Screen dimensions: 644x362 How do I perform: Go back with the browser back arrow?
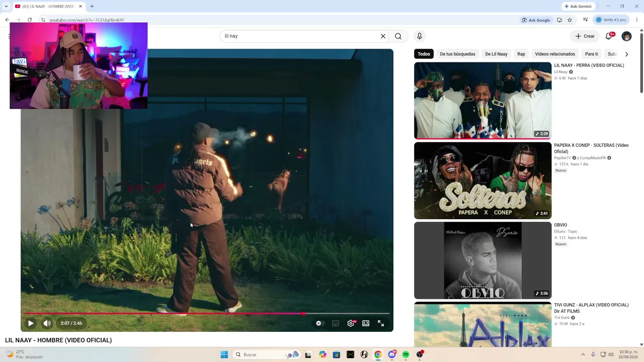tap(7, 20)
